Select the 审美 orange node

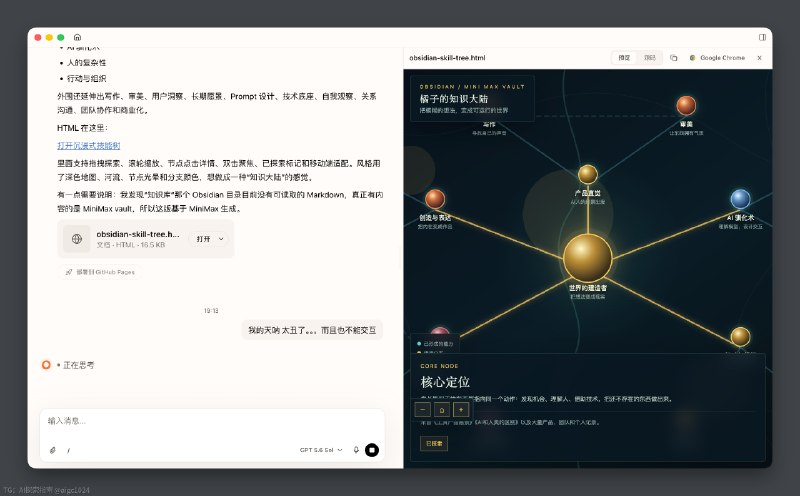(x=686, y=106)
